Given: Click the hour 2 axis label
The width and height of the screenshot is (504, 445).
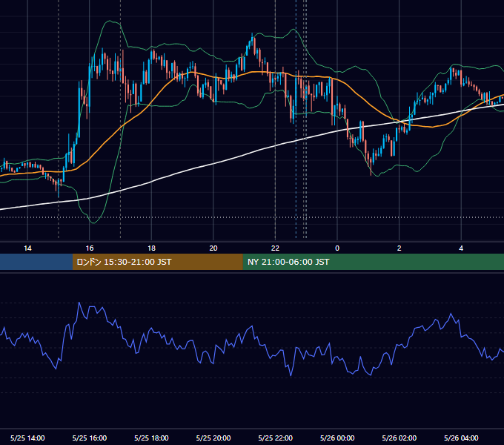Looking at the screenshot, I should click(x=399, y=248).
